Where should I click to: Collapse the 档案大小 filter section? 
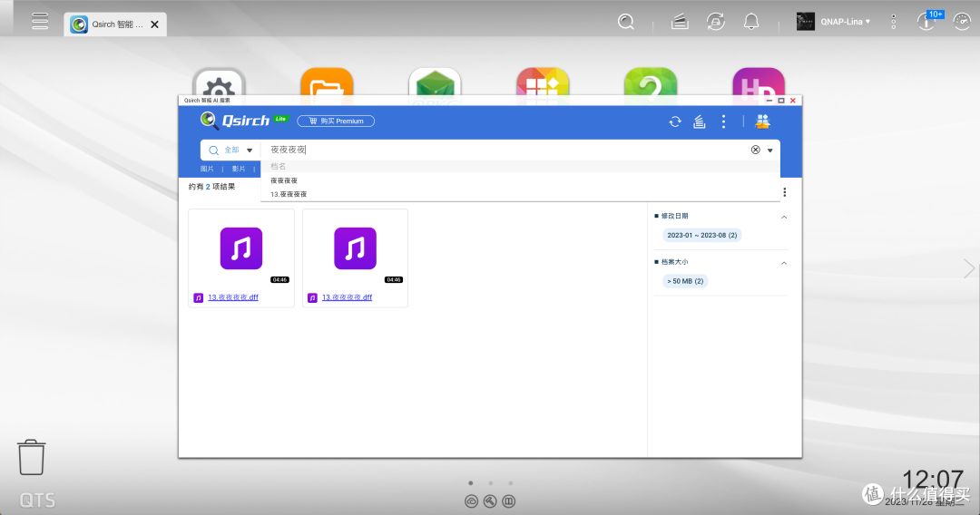(784, 264)
